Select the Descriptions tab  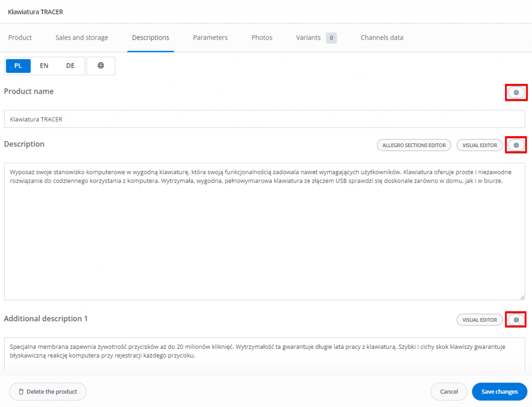point(151,37)
